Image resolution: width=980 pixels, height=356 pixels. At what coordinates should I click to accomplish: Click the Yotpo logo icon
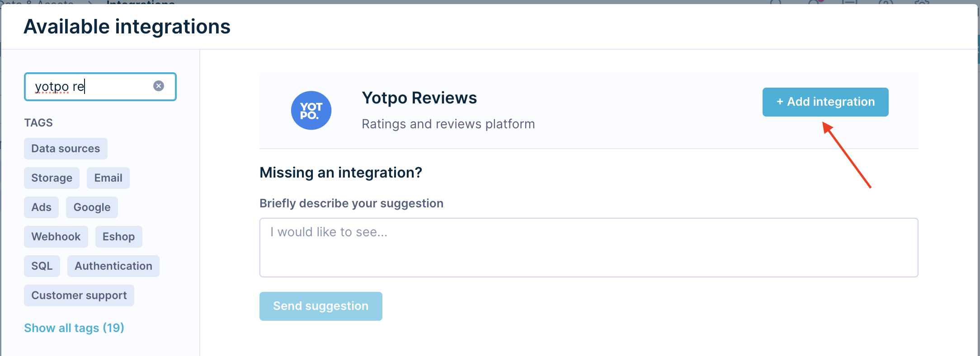tap(311, 110)
